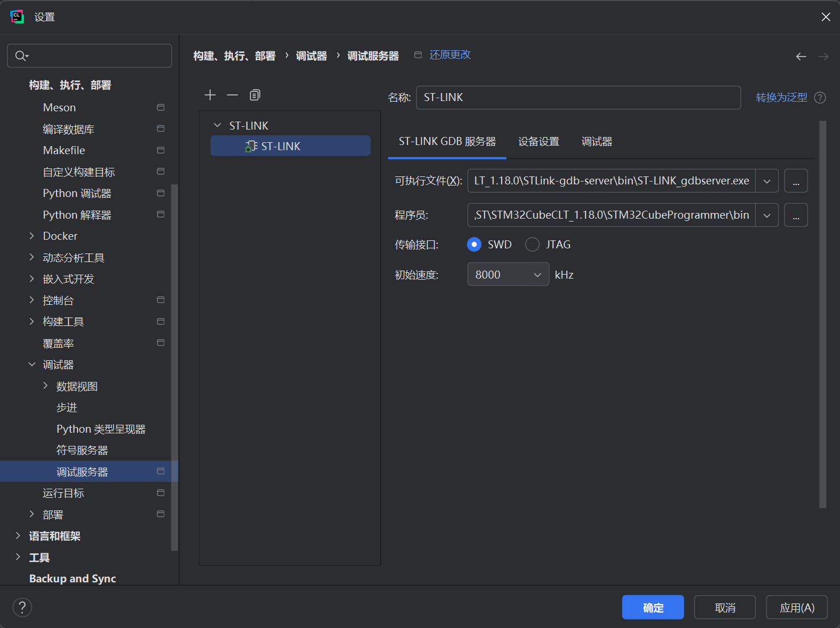Screen dimensions: 840x628
Task: Switch to 设备设置 tab
Action: point(539,142)
